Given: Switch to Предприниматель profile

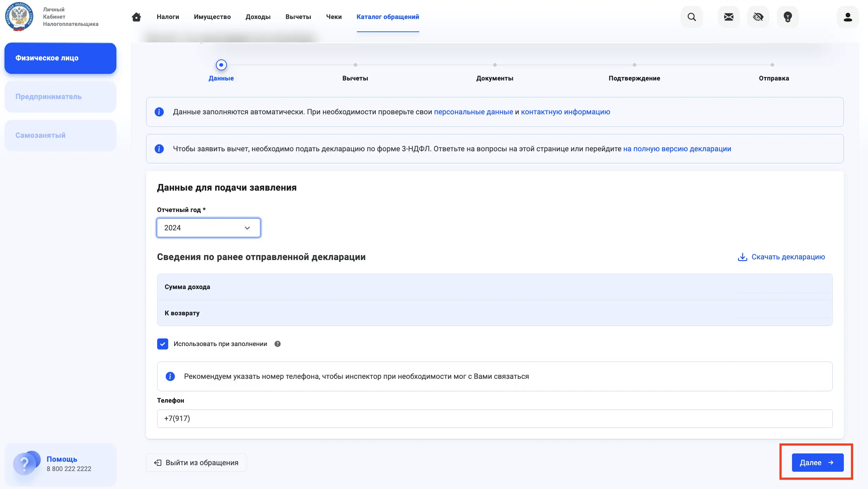Looking at the screenshot, I should 60,97.
